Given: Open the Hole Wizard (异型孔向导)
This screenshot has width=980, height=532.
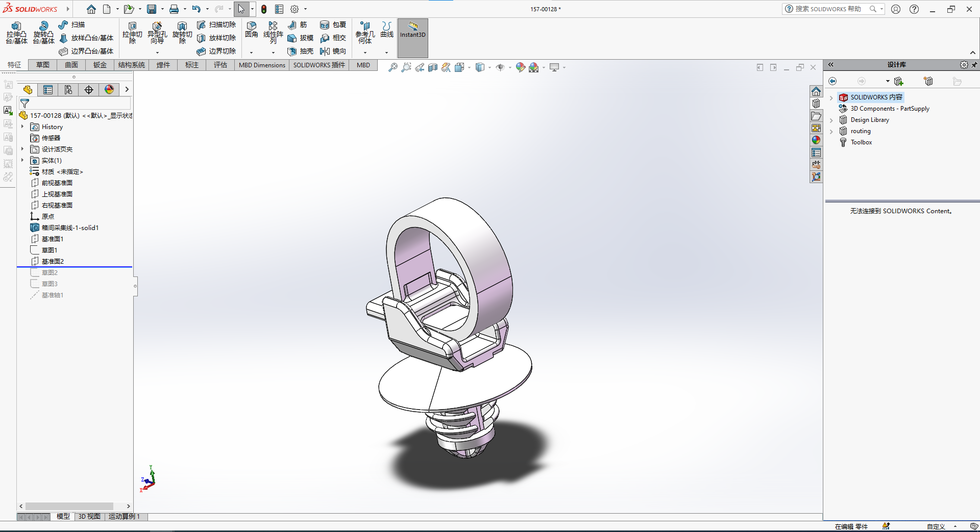Looking at the screenshot, I should point(157,33).
